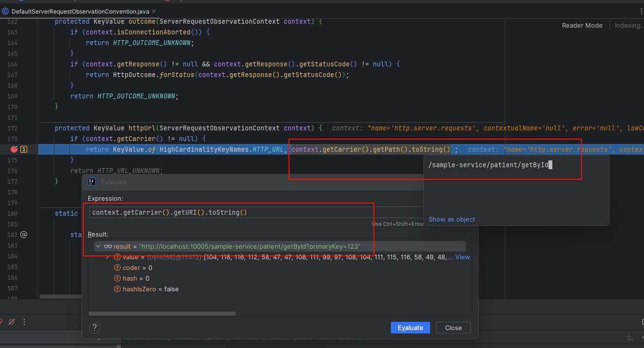Click the field icon beside 'hashIsZero'
Image resolution: width=644 pixels, height=348 pixels.
tap(117, 289)
